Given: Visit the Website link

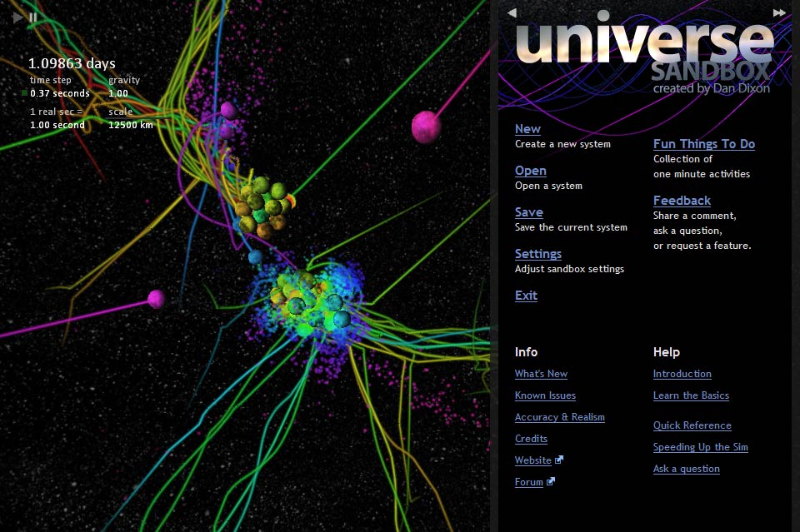Looking at the screenshot, I should [x=532, y=460].
